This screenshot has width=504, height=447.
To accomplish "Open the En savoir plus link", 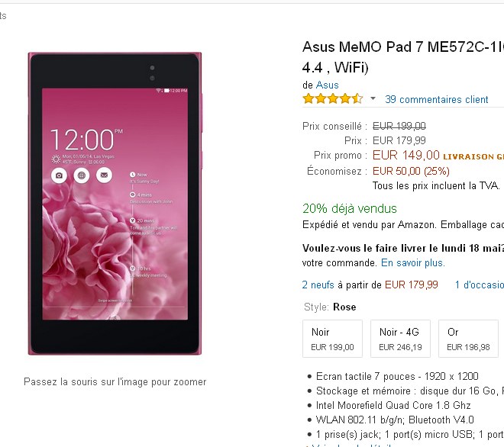I will click(412, 262).
